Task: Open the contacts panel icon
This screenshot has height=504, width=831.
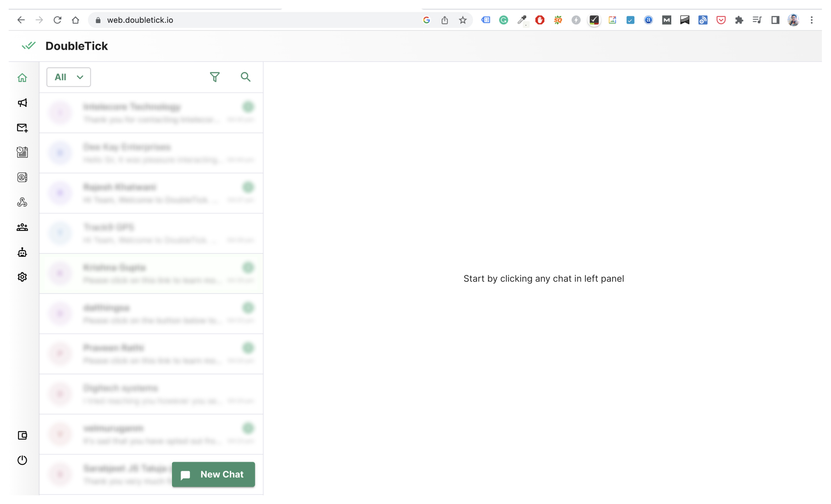Action: tap(22, 177)
